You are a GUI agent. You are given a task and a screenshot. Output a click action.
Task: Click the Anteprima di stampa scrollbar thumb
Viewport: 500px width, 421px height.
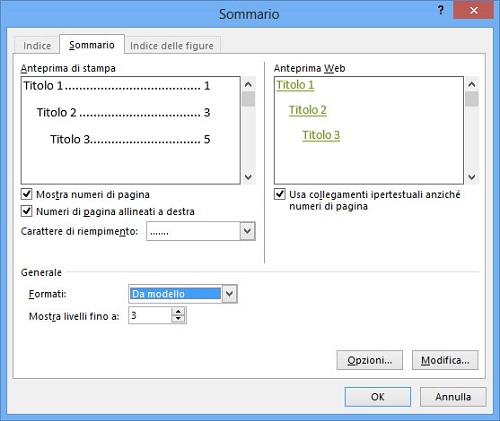(248, 99)
